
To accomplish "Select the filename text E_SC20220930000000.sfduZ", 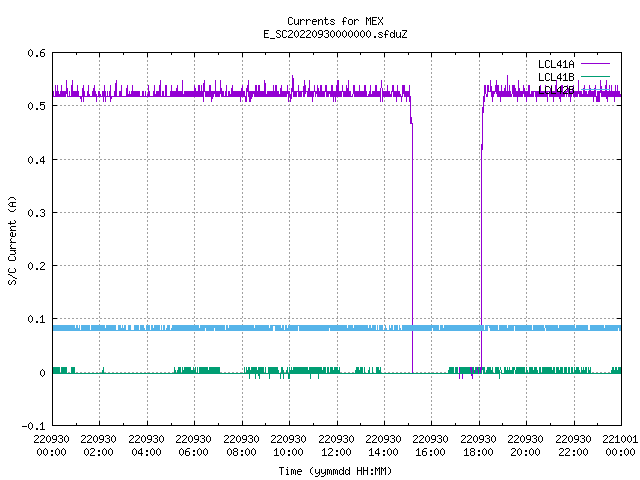I will pos(335,34).
